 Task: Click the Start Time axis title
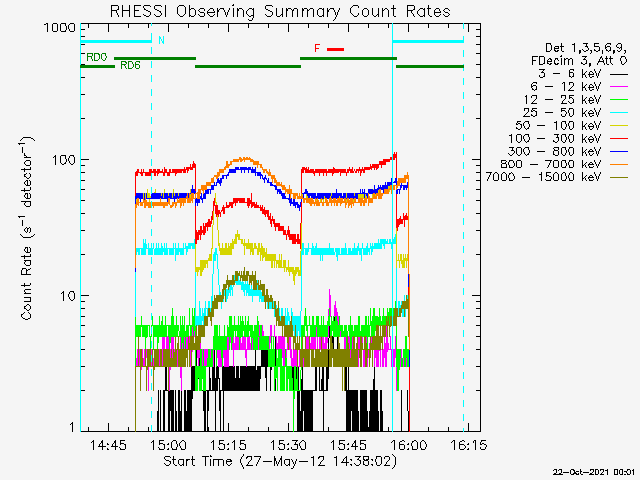(280, 462)
